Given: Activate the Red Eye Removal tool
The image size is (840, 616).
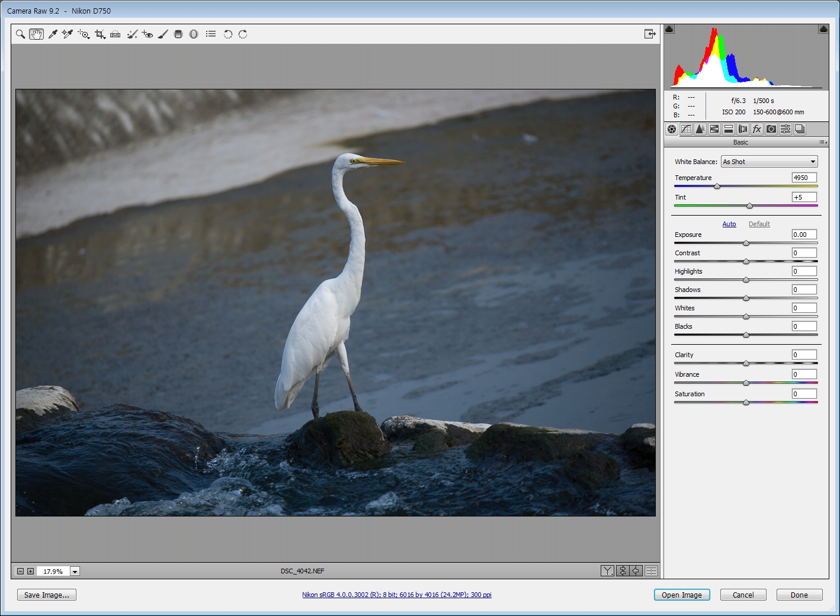Looking at the screenshot, I should tap(148, 34).
